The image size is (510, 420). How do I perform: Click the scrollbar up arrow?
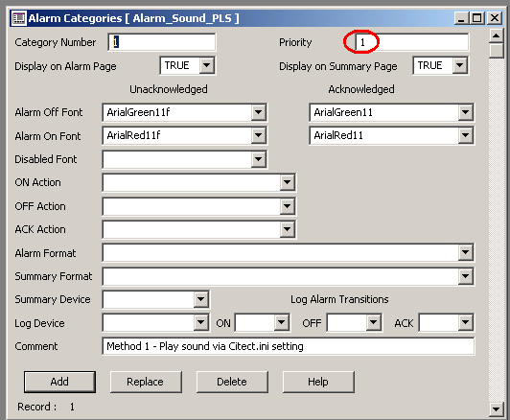tap(497, 35)
